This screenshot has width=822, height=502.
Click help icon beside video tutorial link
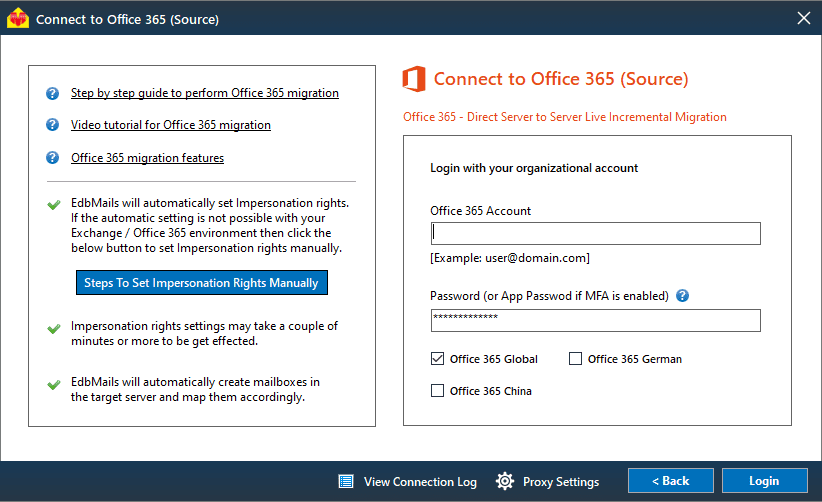(x=52, y=125)
